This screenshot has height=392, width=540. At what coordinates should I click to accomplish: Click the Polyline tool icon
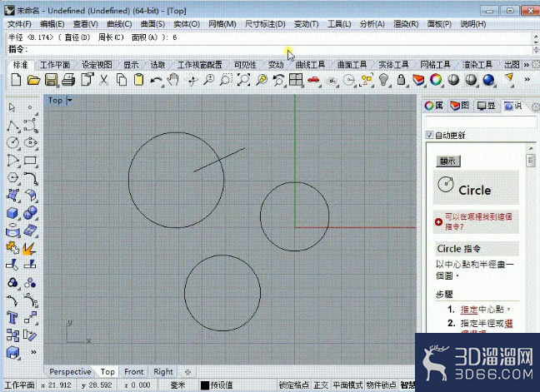coord(12,125)
